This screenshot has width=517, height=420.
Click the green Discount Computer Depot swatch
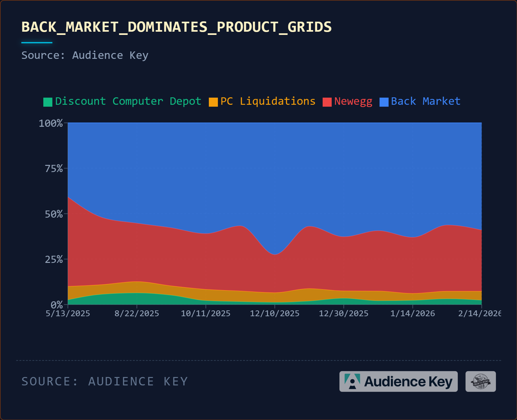tap(48, 102)
